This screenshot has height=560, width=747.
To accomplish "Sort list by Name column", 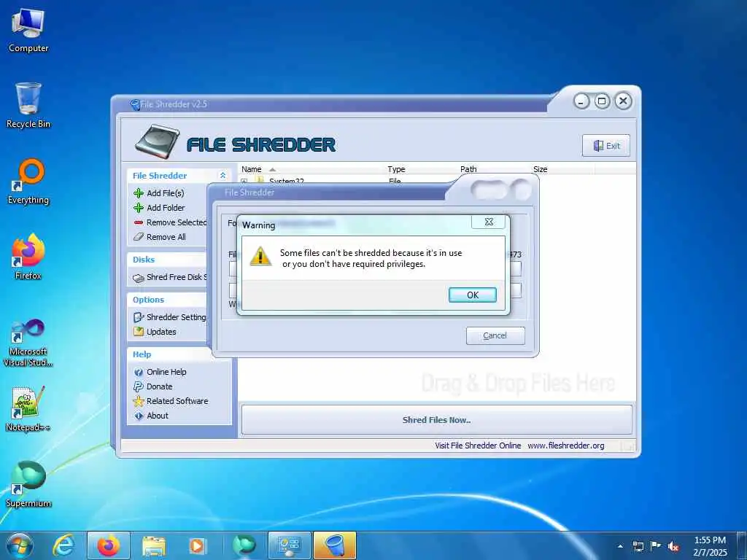I will (252, 169).
